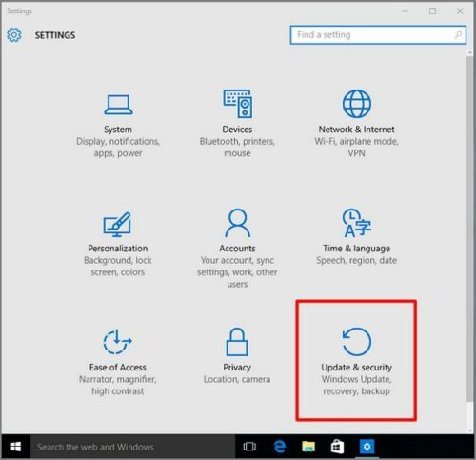Open the Store app from taskbar
Image resolution: width=476 pixels, height=460 pixels.
(x=337, y=447)
